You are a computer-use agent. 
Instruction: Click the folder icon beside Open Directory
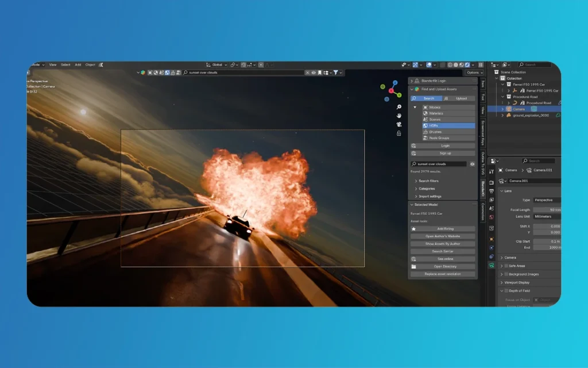pyautogui.click(x=413, y=266)
